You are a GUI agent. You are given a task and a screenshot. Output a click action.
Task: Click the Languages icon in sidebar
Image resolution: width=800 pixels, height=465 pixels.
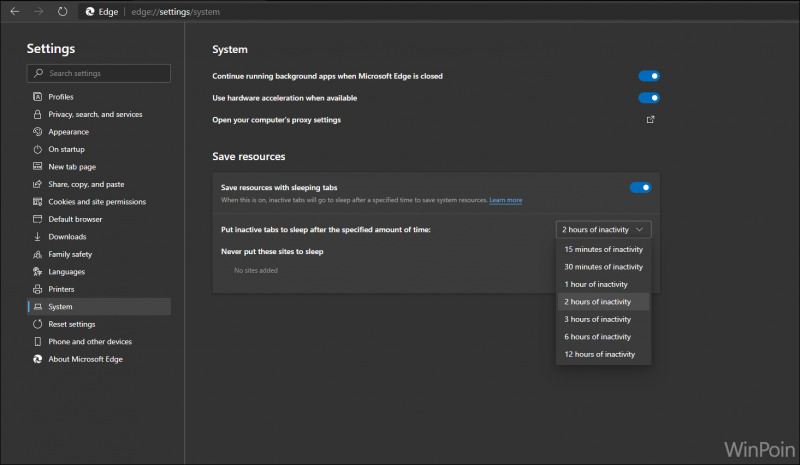(37, 272)
